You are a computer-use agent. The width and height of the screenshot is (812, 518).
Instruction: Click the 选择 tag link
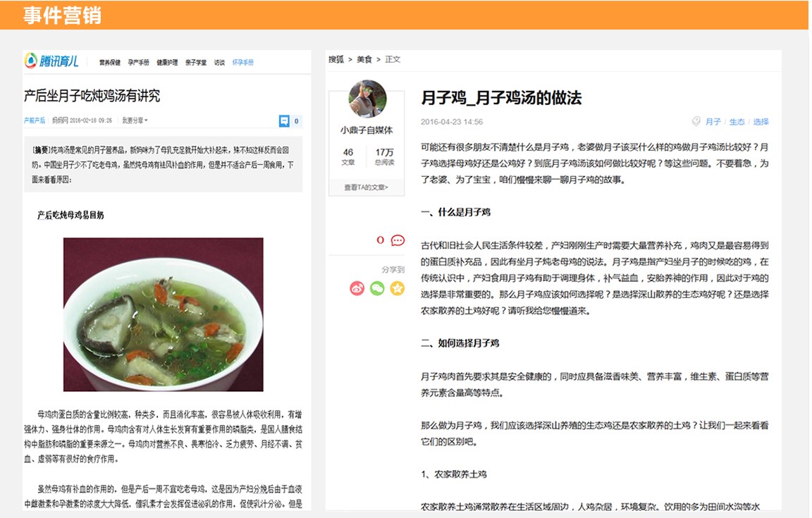tap(761, 122)
